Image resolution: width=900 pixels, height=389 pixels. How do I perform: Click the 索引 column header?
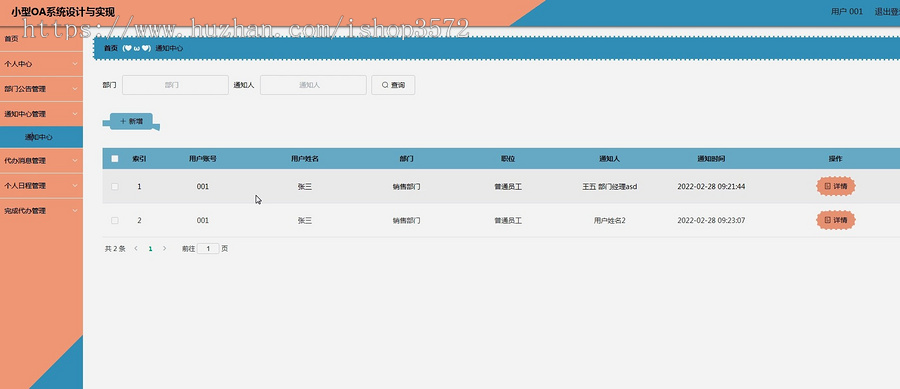139,158
